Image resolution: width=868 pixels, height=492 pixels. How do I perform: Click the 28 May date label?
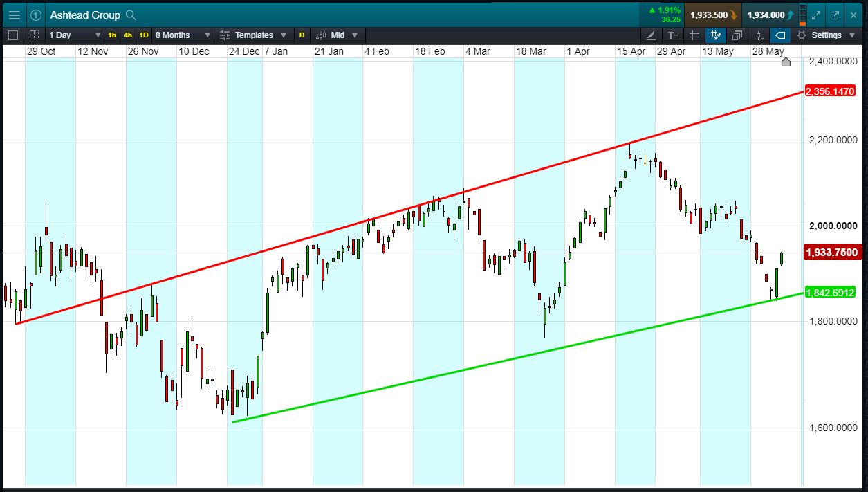(x=768, y=51)
